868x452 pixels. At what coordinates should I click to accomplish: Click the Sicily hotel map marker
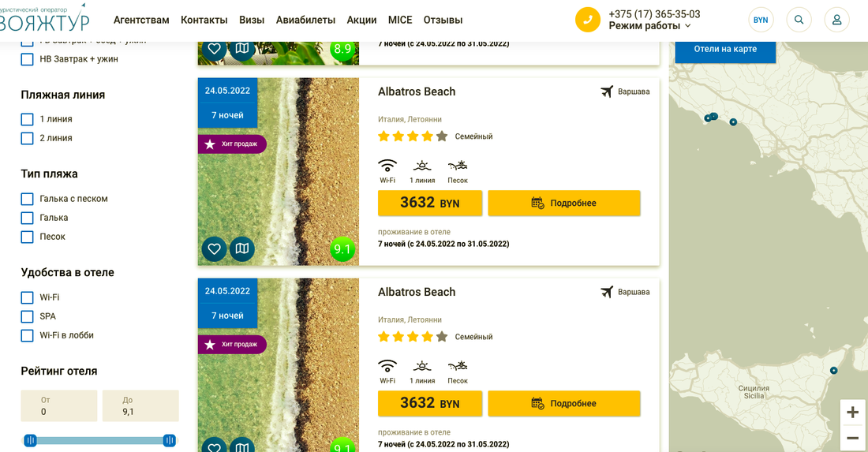833,371
